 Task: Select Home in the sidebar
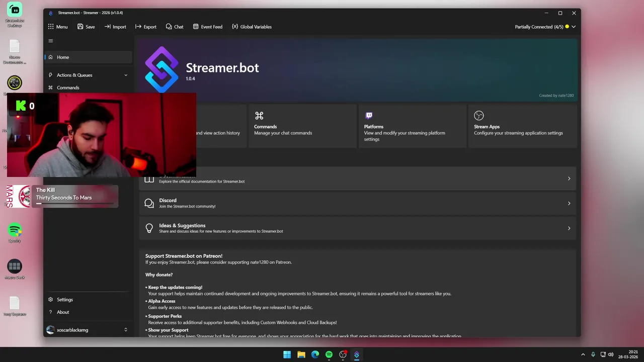[x=88, y=57]
